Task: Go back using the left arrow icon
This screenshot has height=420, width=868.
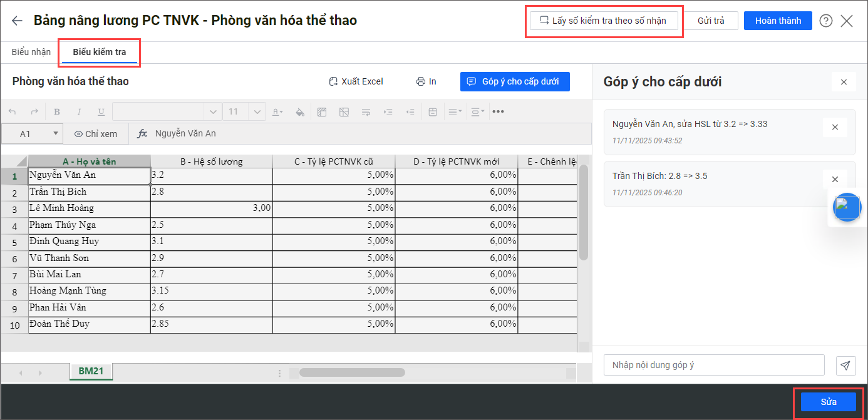Action: pos(17,21)
